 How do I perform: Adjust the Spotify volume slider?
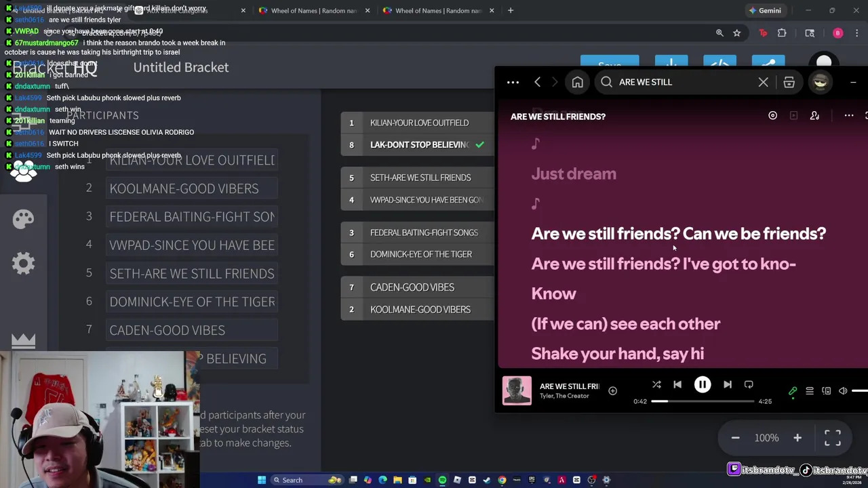pyautogui.click(x=860, y=391)
